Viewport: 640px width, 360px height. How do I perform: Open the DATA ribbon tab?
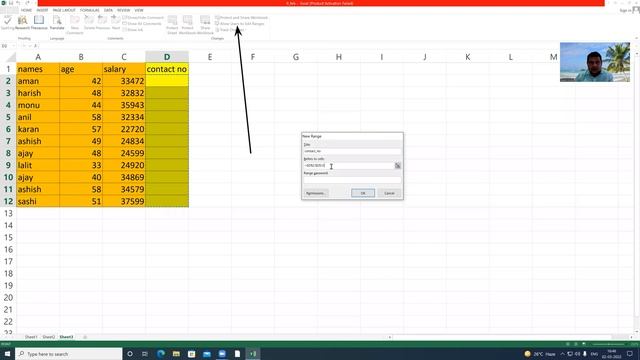108,10
